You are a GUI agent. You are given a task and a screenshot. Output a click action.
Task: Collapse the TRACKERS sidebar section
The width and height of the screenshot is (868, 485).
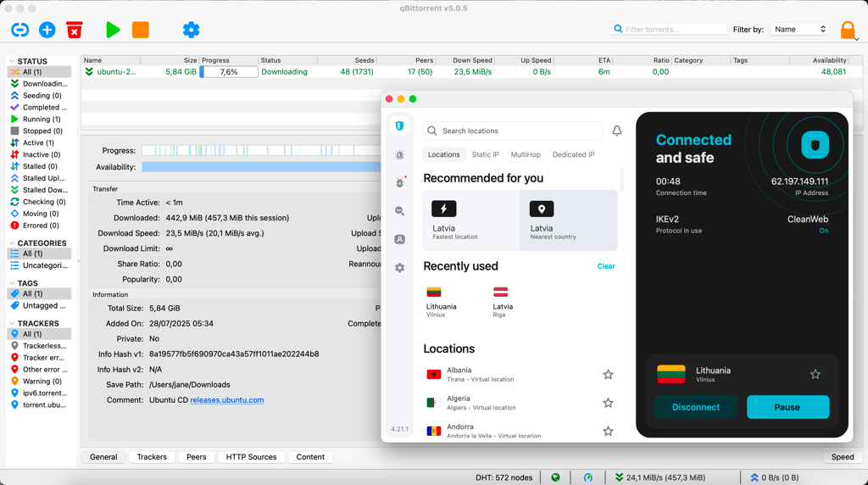tap(12, 323)
